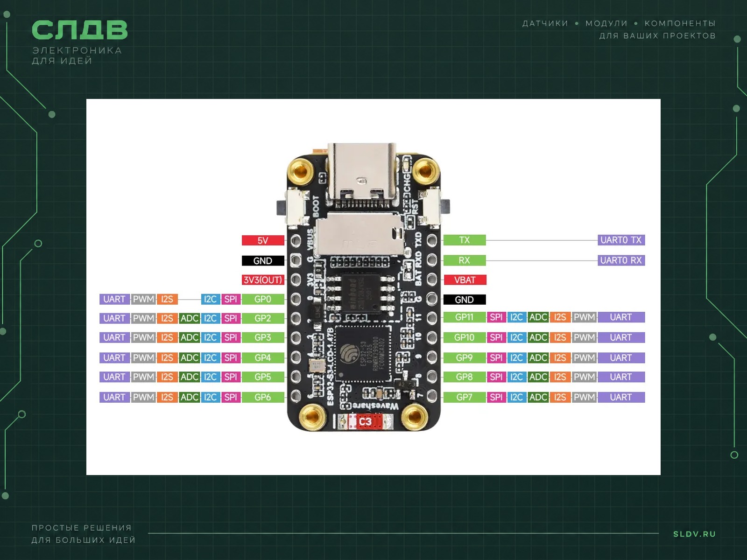This screenshot has height=560, width=747.
Task: Click the ДАТЧИКИ header text
Action: tap(545, 23)
